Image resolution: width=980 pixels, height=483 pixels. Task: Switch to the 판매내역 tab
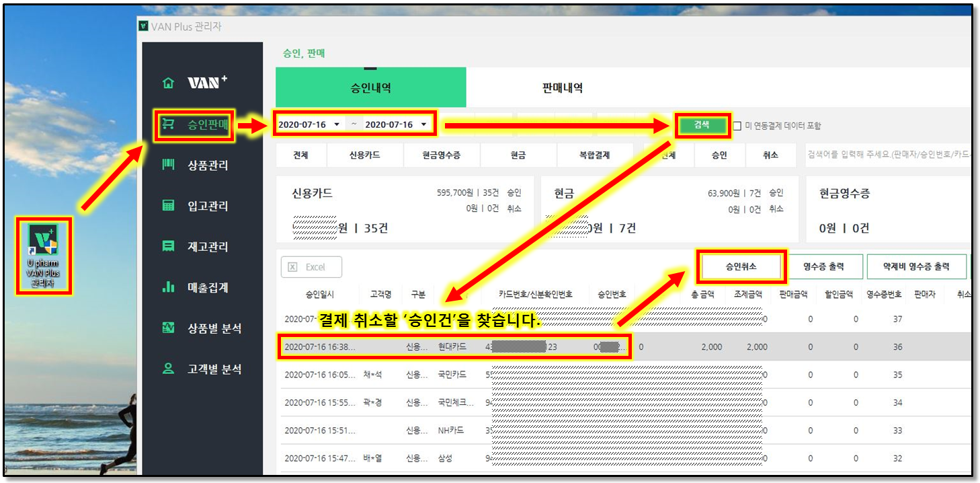point(562,88)
